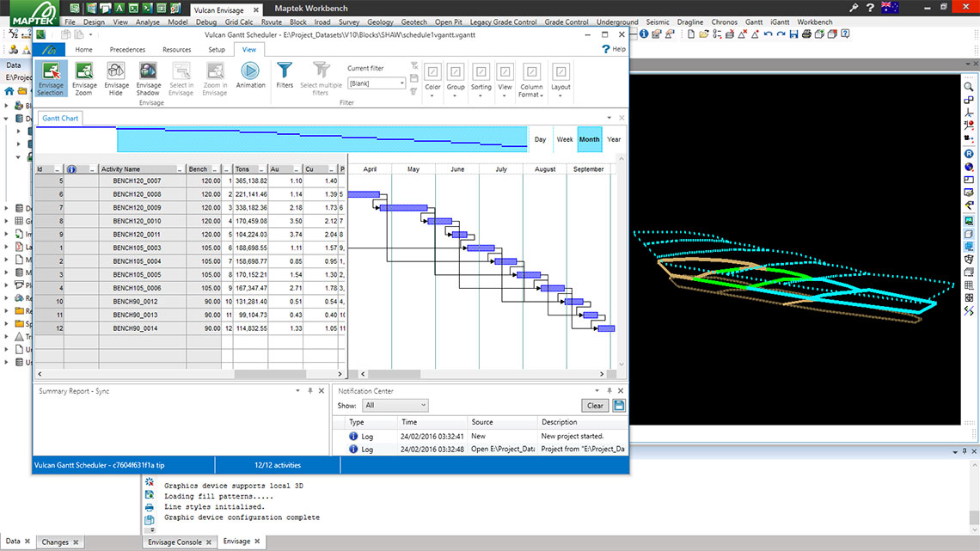Open Notification Center panel options arrow
Viewport: 980px width, 551px height.
[x=597, y=390]
